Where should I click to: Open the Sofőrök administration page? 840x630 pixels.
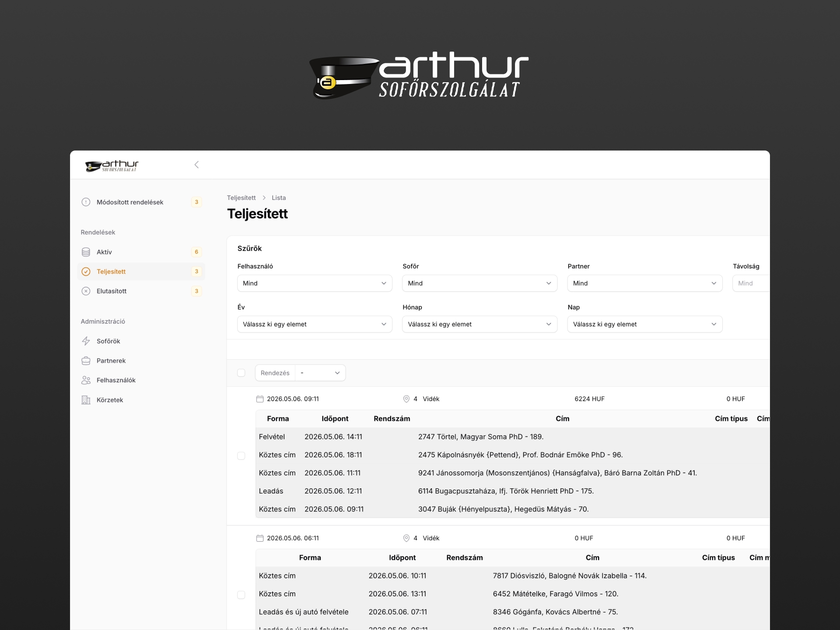[141, 341]
